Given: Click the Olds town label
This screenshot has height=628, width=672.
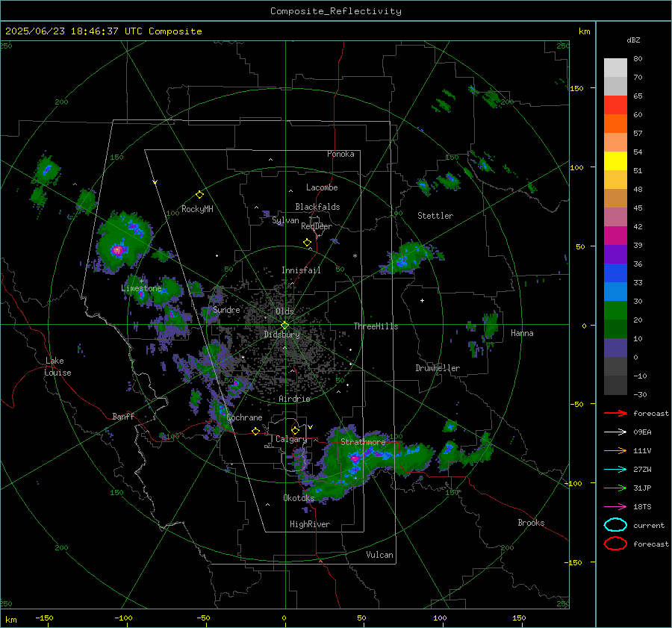Looking at the screenshot, I should pos(284,311).
